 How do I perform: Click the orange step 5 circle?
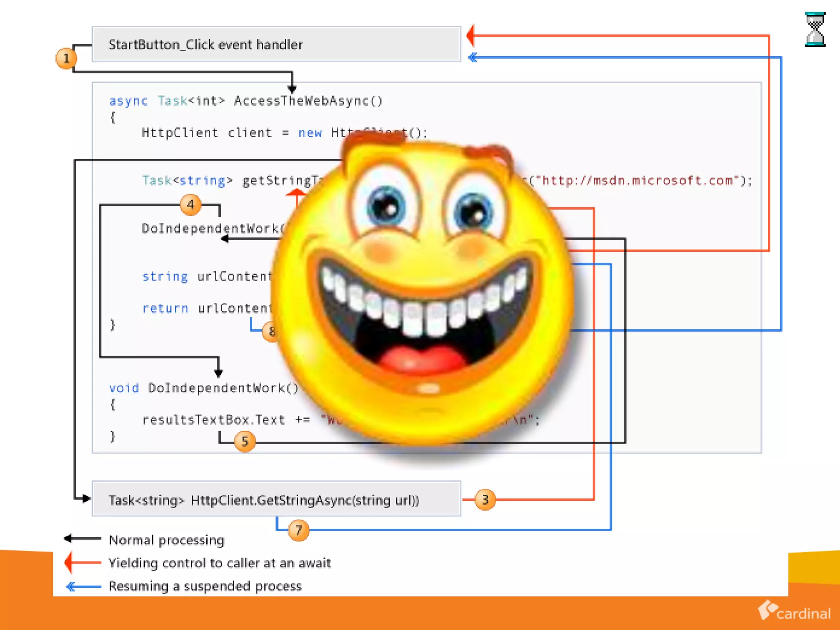[x=245, y=441]
